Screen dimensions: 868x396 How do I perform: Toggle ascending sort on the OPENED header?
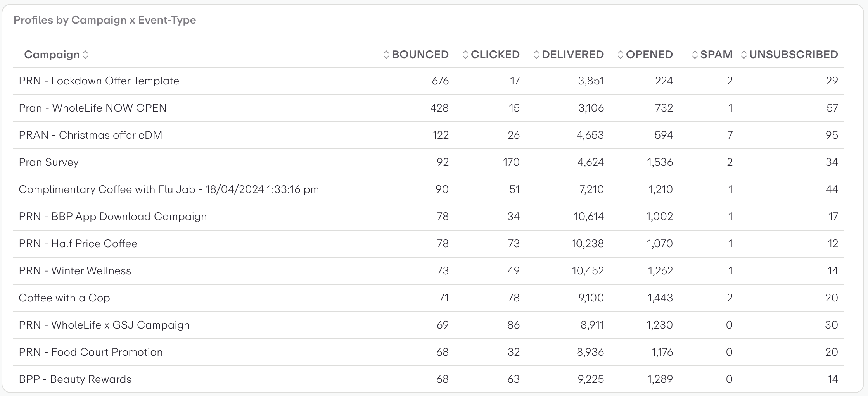click(620, 55)
